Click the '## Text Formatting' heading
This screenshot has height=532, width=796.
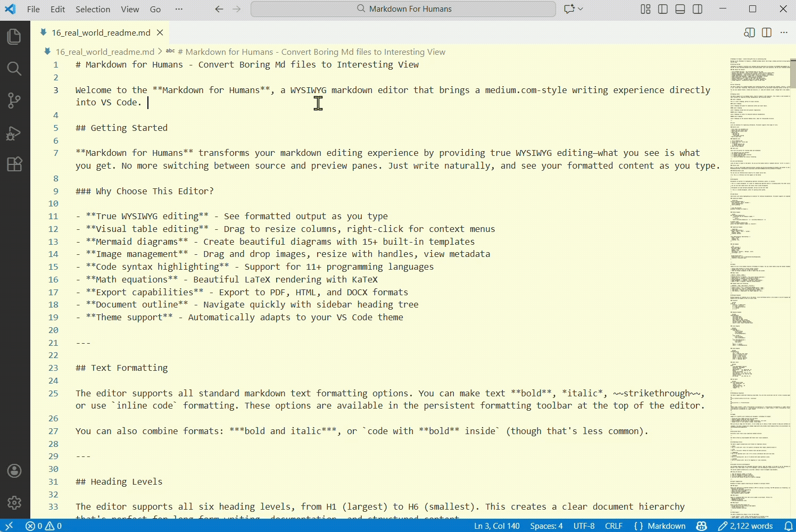[121, 368]
